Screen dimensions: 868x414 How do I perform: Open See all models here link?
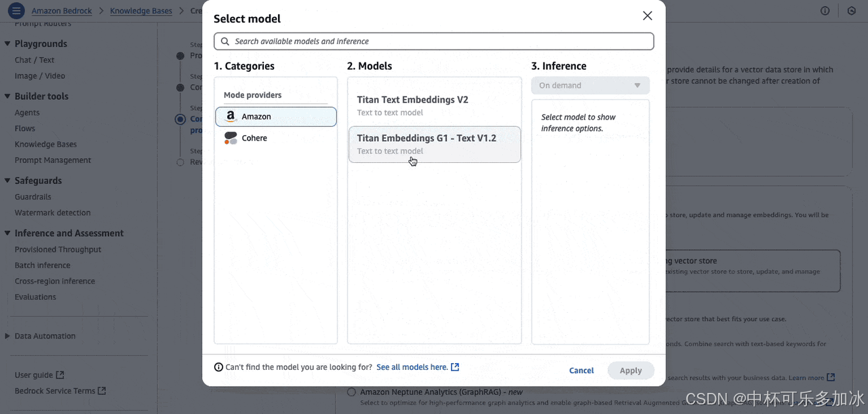(x=412, y=367)
